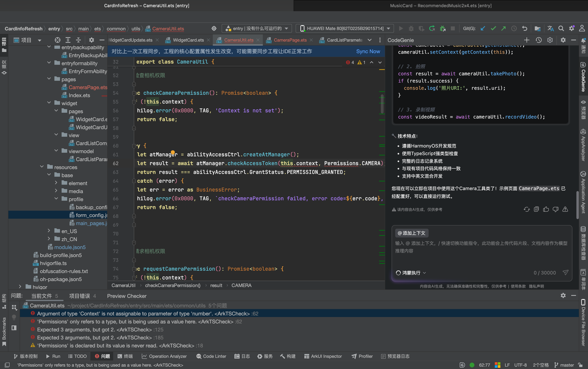Open CodeGenie chat history clock icon
This screenshot has height=369, width=588.
pos(539,40)
